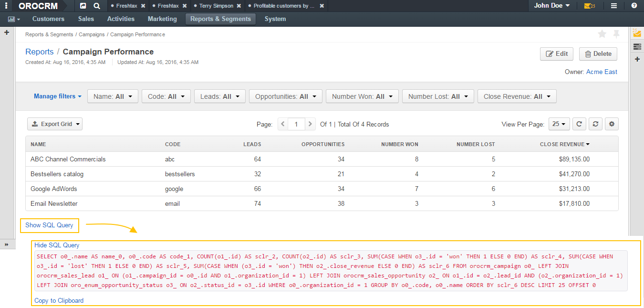Go to the next grid page
The width and height of the screenshot is (644, 308).
pyautogui.click(x=311, y=124)
